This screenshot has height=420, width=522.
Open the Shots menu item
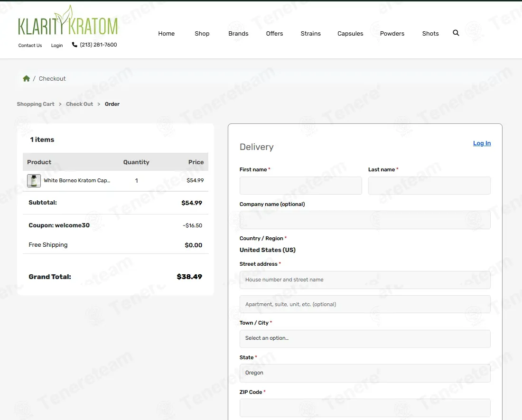tap(430, 34)
